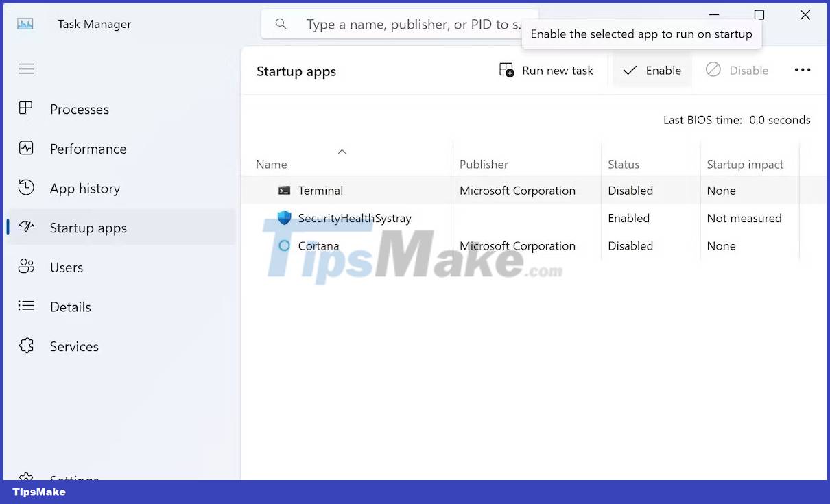Navigate to the Details page
The height and width of the screenshot is (504, 830).
click(x=71, y=307)
